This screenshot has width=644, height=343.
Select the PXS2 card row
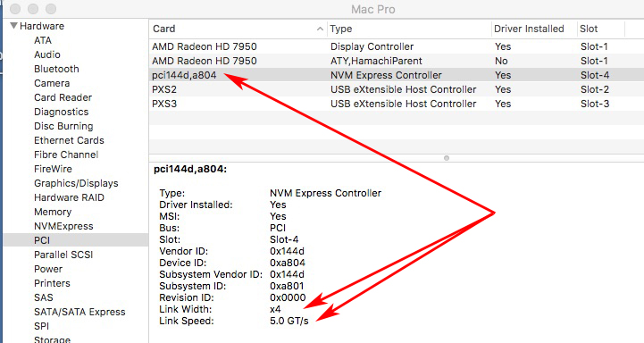pyautogui.click(x=397, y=89)
